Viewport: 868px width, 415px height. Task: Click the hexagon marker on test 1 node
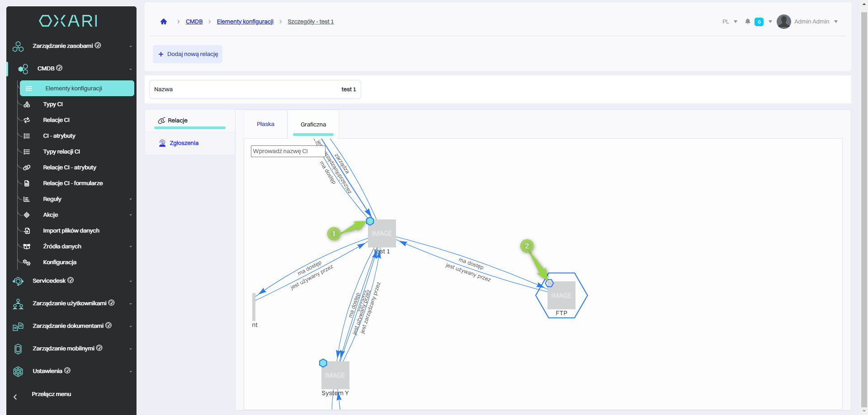(x=370, y=221)
